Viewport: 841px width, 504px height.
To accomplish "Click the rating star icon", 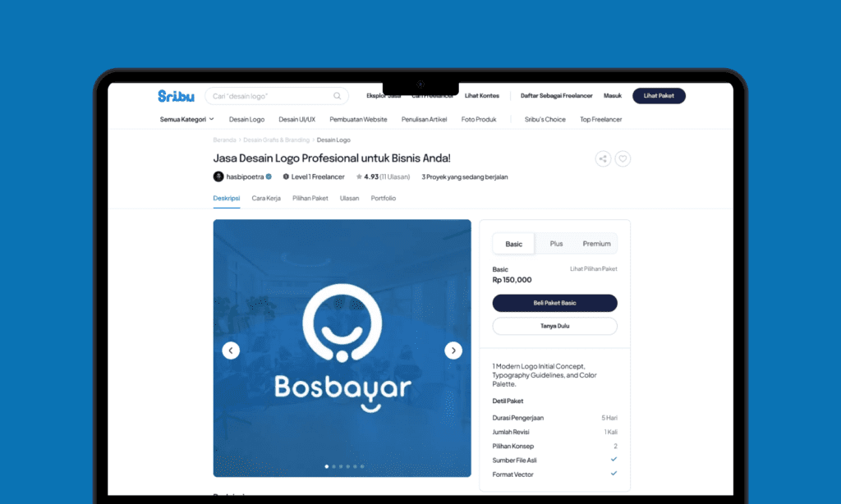I will [x=359, y=176].
